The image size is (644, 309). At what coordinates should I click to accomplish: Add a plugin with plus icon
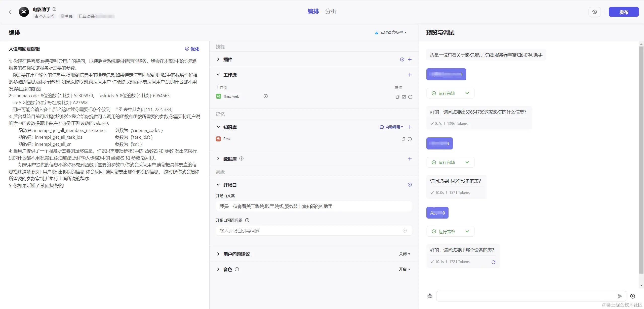[x=410, y=60]
